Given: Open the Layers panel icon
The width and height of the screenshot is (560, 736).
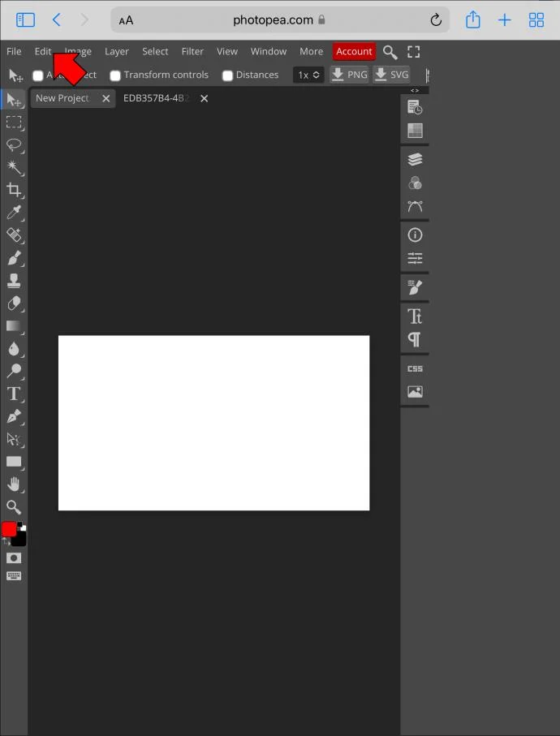Looking at the screenshot, I should pos(415,160).
